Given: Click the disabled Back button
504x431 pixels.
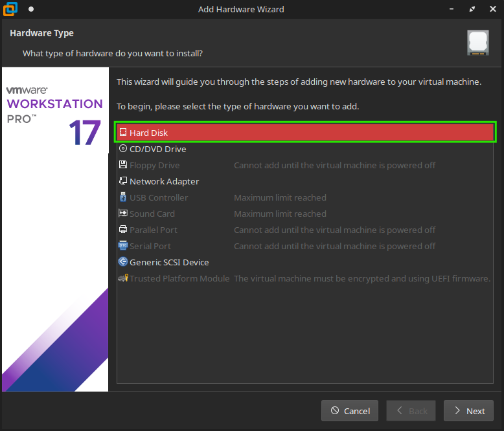Looking at the screenshot, I should [x=411, y=411].
